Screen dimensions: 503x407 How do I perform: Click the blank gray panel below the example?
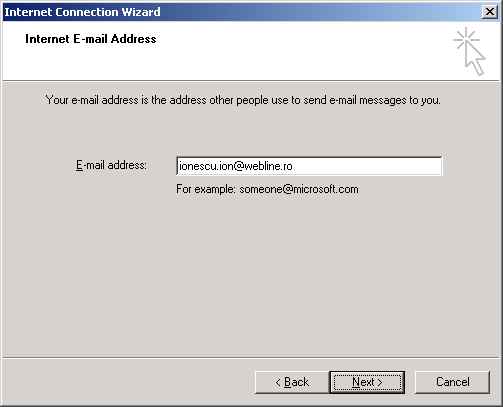(251, 277)
